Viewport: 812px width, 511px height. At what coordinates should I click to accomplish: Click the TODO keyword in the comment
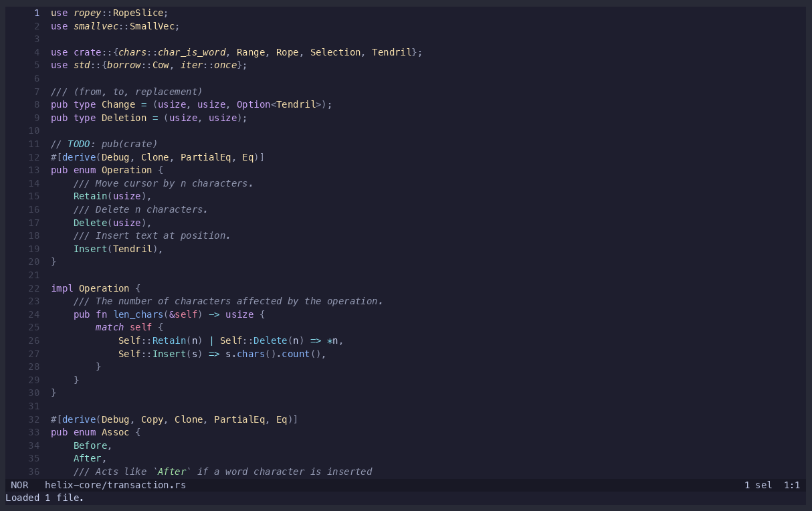tap(79, 144)
